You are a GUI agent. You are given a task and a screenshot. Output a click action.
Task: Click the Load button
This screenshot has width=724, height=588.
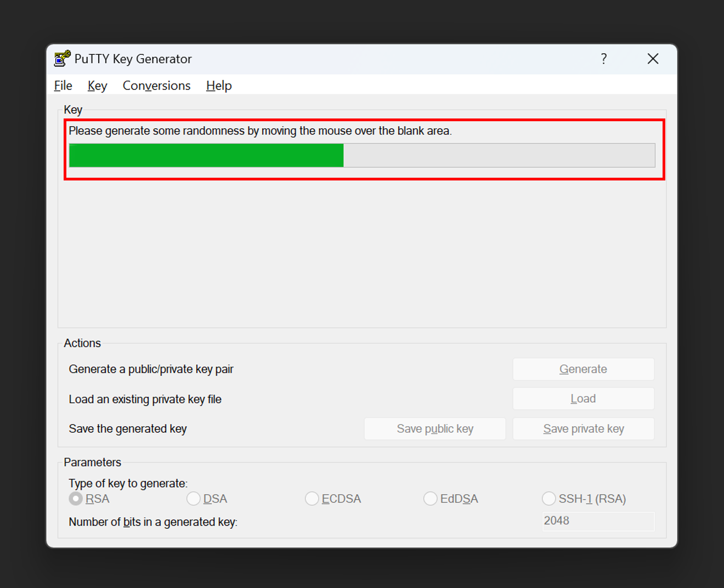click(583, 399)
